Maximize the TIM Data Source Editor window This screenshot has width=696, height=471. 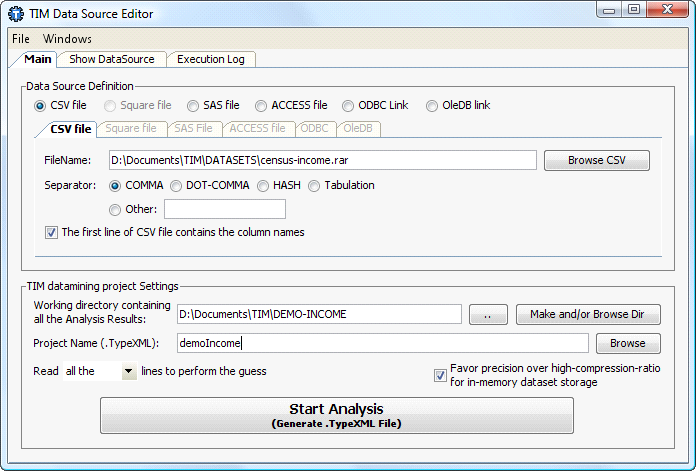click(634, 10)
